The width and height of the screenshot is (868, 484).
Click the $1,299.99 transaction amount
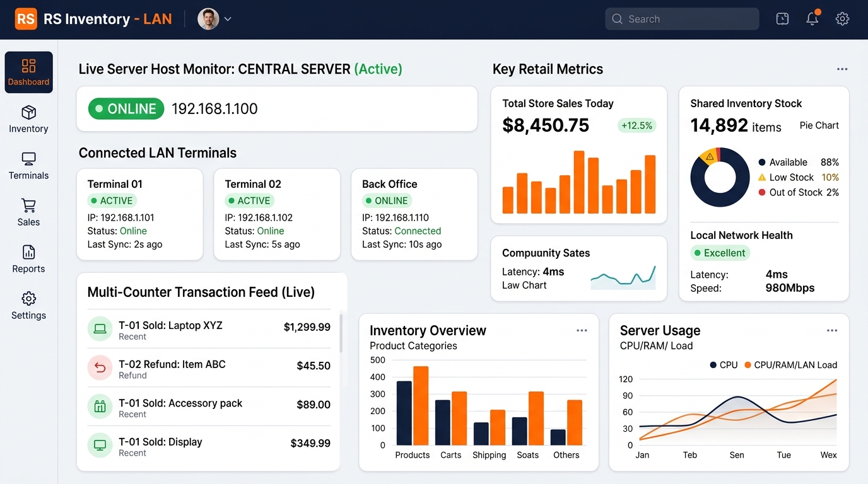(307, 327)
